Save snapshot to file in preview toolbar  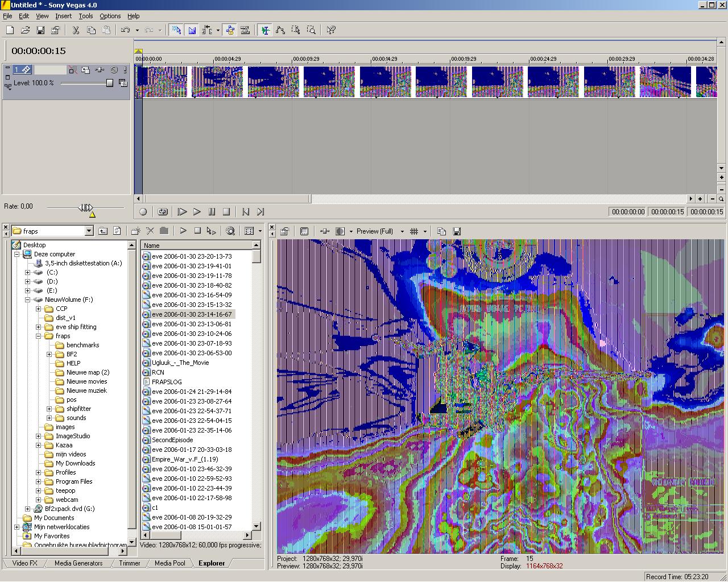pyautogui.click(x=457, y=231)
